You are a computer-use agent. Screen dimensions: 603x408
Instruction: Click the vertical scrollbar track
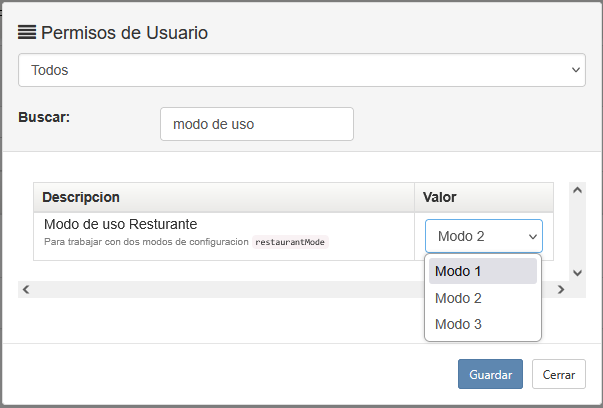click(577, 231)
